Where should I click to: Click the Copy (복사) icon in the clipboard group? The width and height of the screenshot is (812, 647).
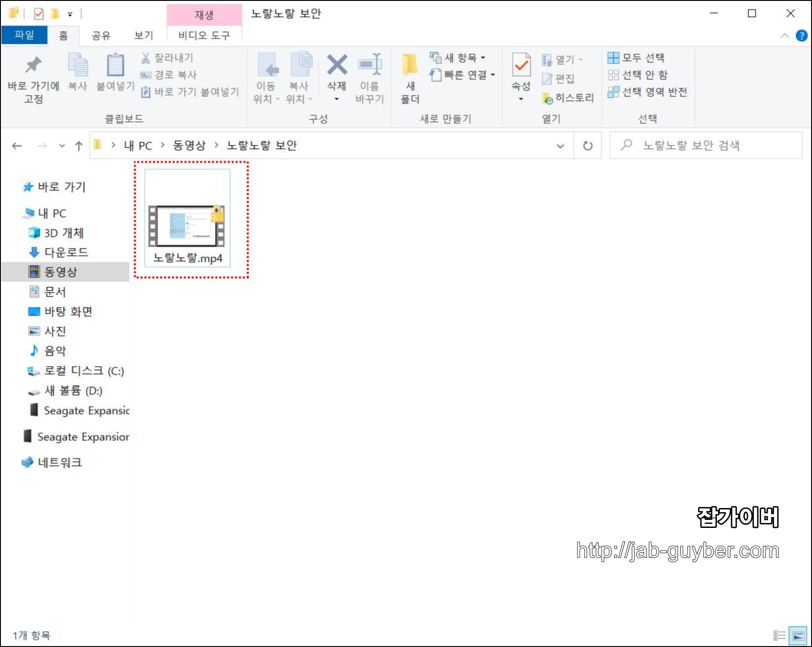[78, 72]
